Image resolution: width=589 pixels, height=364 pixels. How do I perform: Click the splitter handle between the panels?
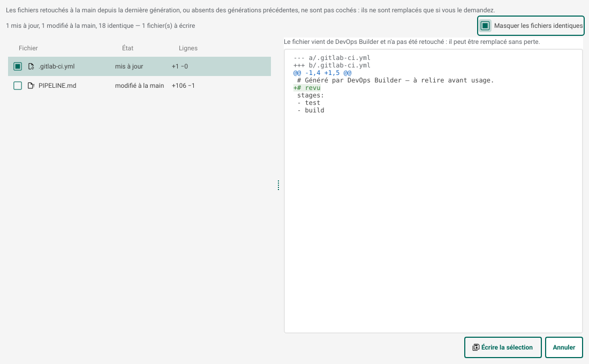point(278,185)
